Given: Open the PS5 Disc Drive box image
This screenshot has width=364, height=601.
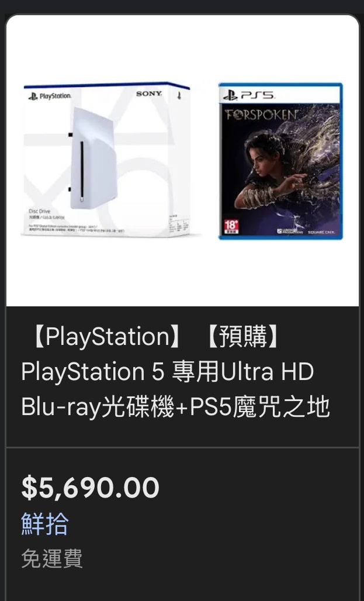Looking at the screenshot, I should coord(106,160).
